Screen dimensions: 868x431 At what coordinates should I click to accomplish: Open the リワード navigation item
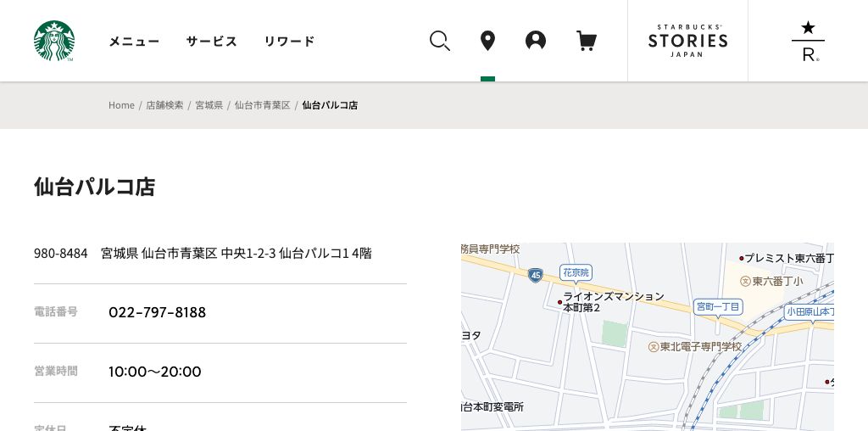point(289,41)
